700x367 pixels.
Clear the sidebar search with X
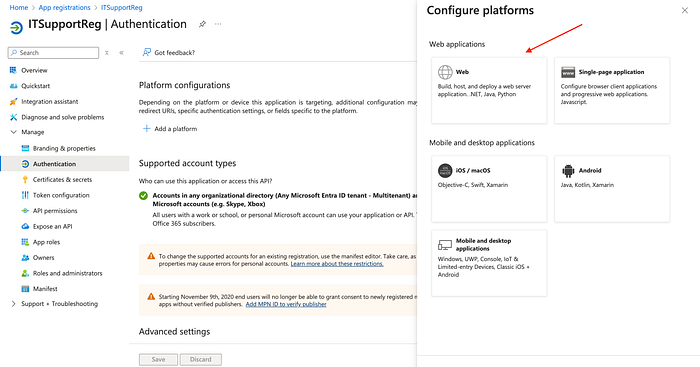pos(107,53)
